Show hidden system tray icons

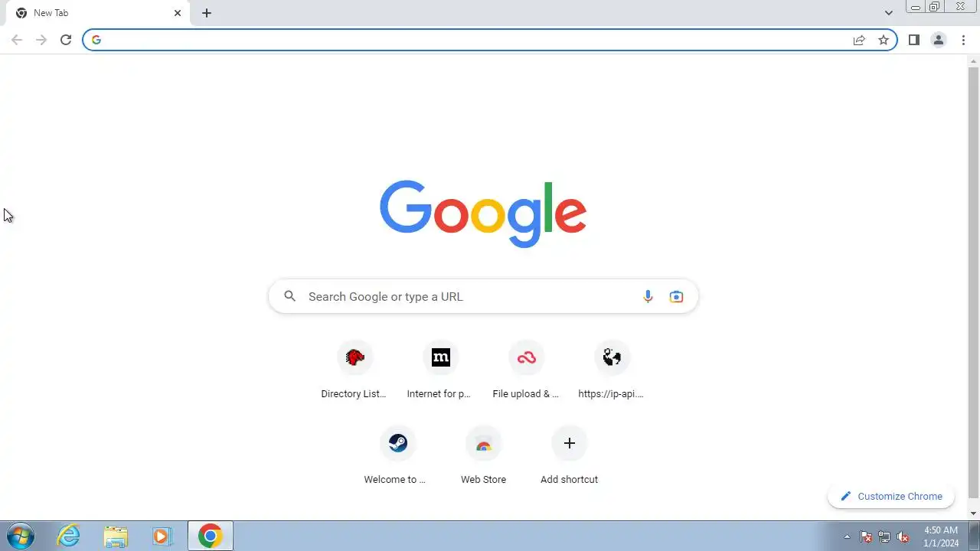(847, 536)
